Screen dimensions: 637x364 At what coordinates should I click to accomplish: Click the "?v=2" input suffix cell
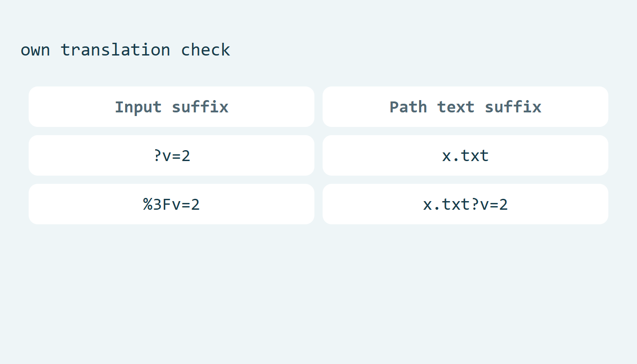(x=172, y=155)
